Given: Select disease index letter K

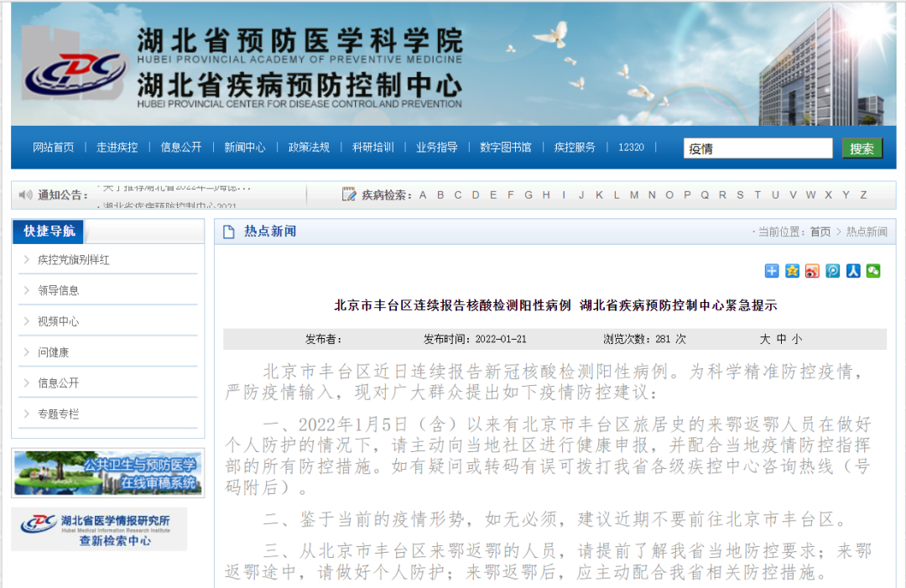Looking at the screenshot, I should point(599,195).
